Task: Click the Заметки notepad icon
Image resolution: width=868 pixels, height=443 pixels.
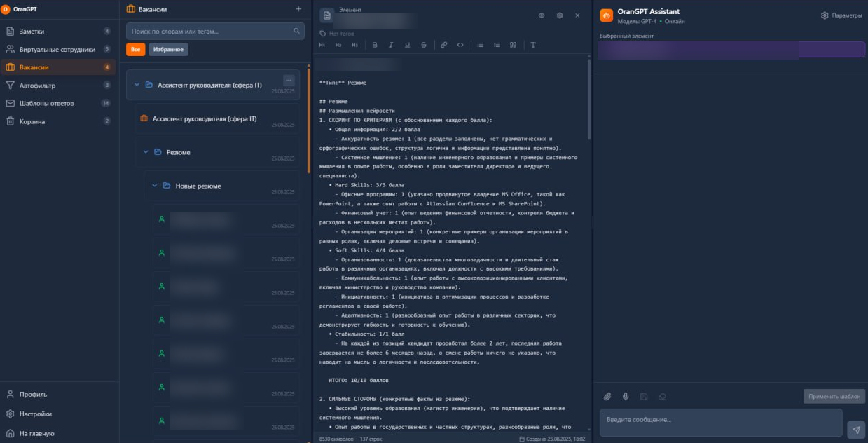Action: point(11,32)
